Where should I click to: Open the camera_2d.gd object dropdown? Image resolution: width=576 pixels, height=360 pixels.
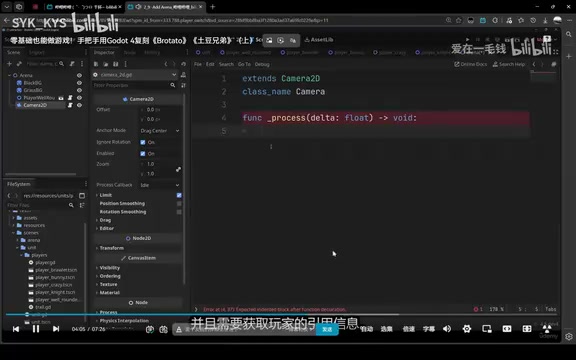click(135, 75)
